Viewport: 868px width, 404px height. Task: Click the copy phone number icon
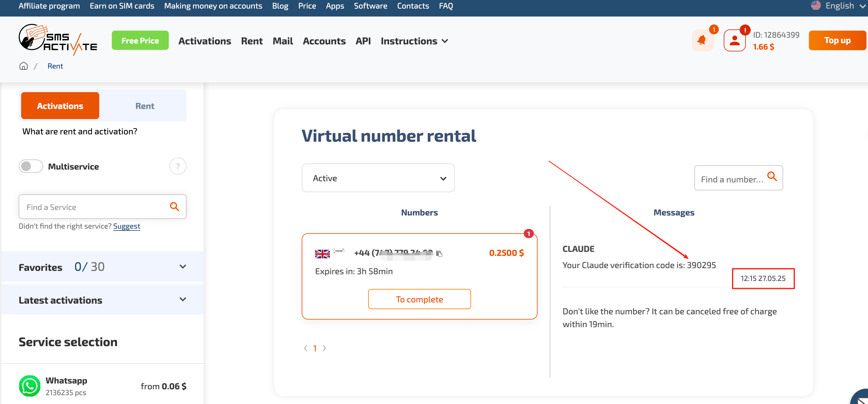(x=439, y=253)
